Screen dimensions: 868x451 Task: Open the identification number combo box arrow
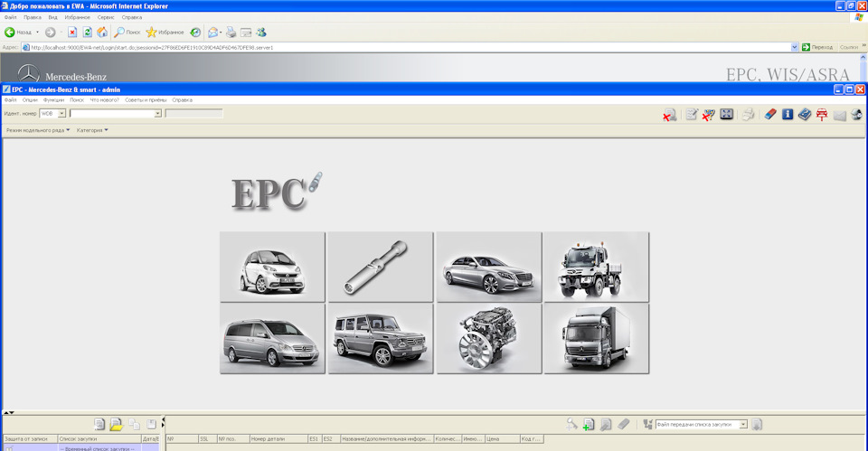point(157,114)
